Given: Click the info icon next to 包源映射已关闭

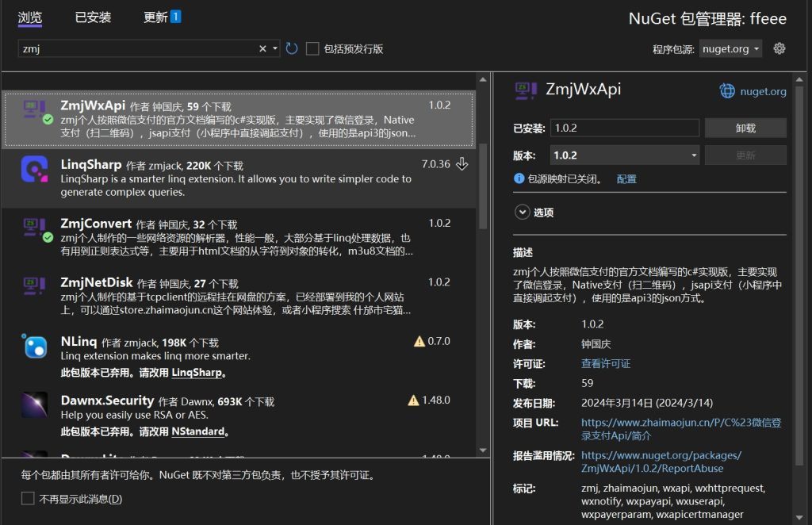Looking at the screenshot, I should (519, 178).
